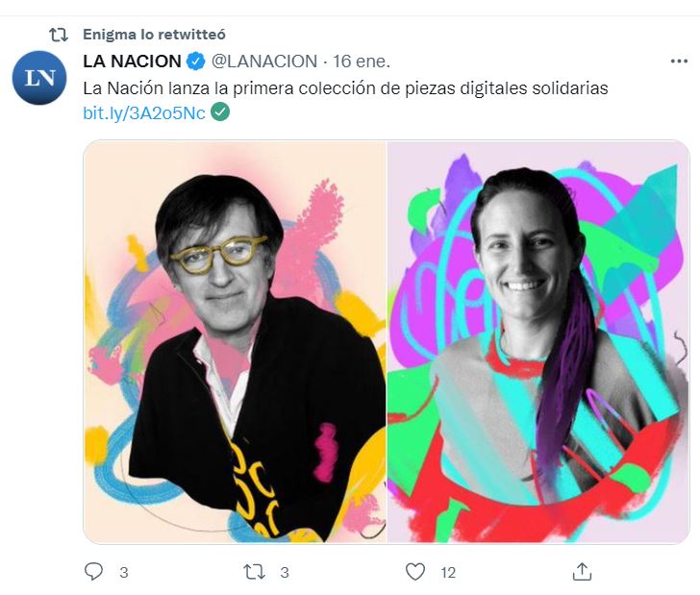
Task: Click the retweet icon beside 'Enigma lo retwitteó'
Action: pos(58,35)
